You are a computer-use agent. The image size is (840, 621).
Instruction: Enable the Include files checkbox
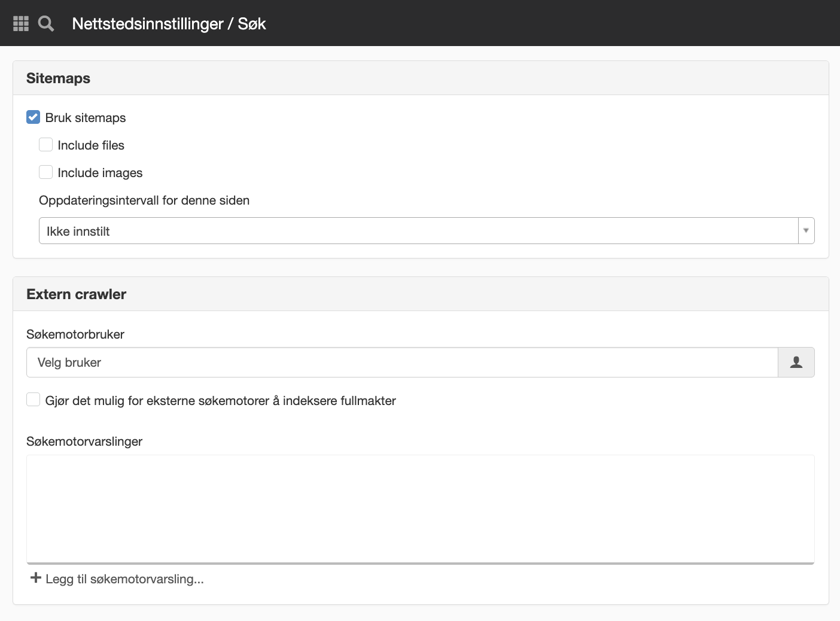point(46,145)
